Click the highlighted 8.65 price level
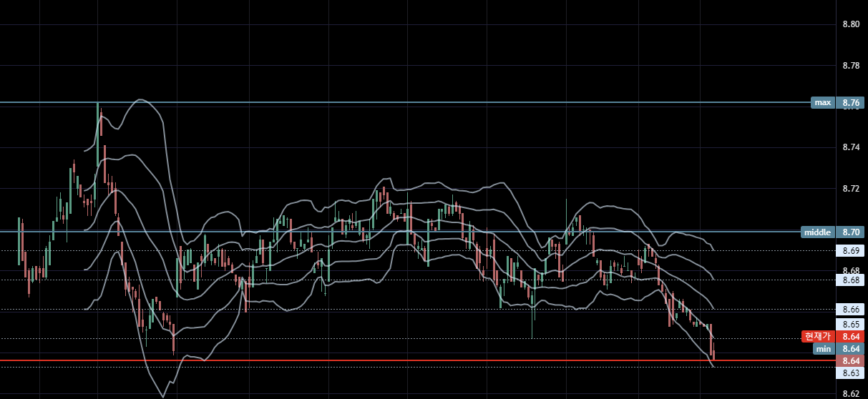This screenshot has width=868, height=399. (x=851, y=324)
